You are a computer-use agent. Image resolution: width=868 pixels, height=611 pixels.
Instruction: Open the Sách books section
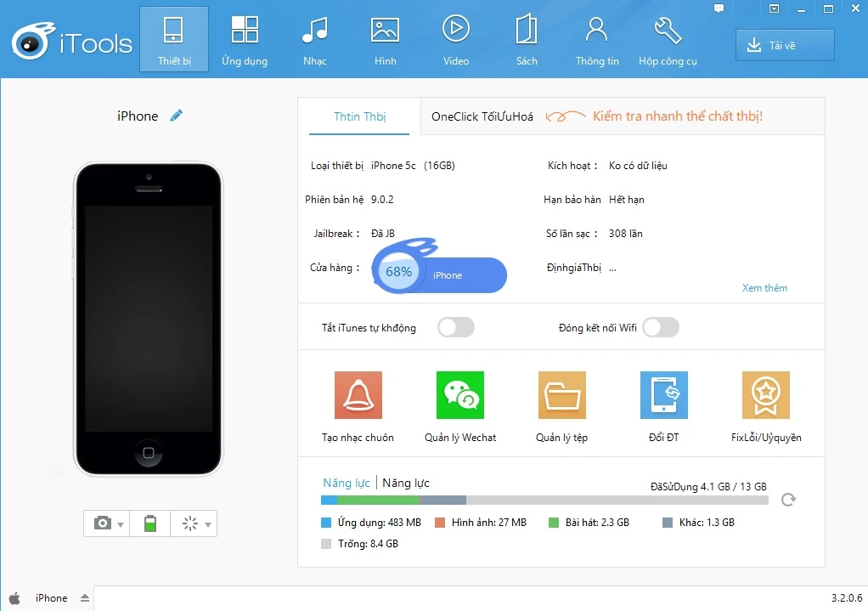pyautogui.click(x=527, y=39)
